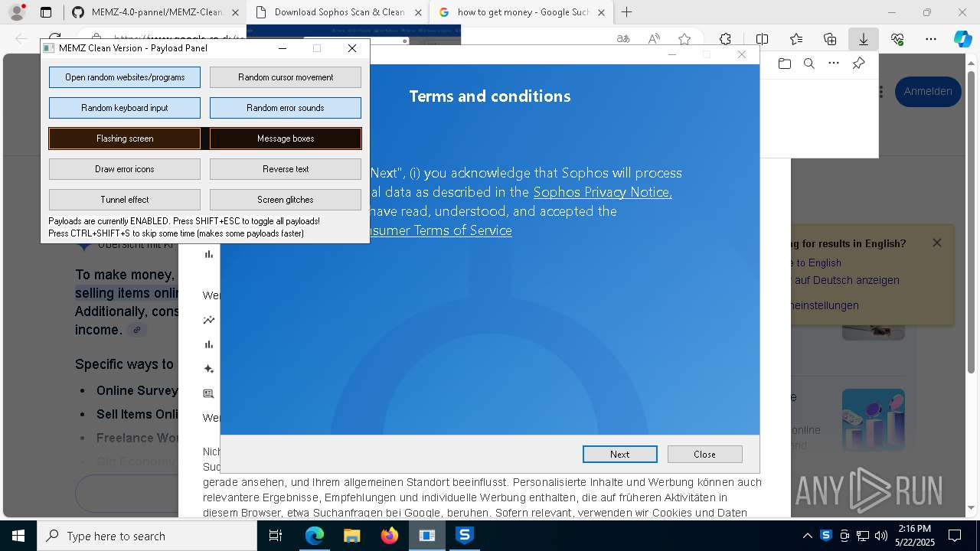This screenshot has width=980, height=551.
Task: Open Edge Settings and more menu
Action: [x=931, y=39]
